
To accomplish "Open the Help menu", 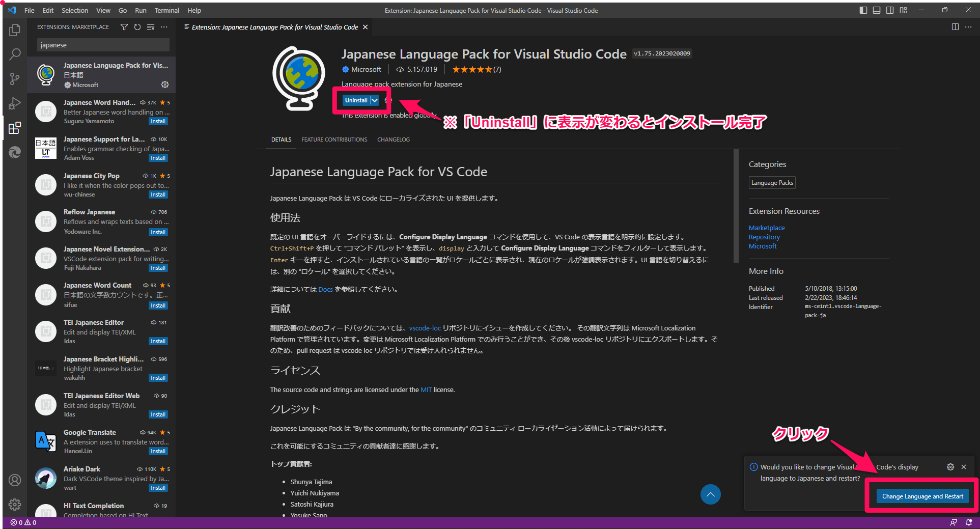I will (194, 10).
